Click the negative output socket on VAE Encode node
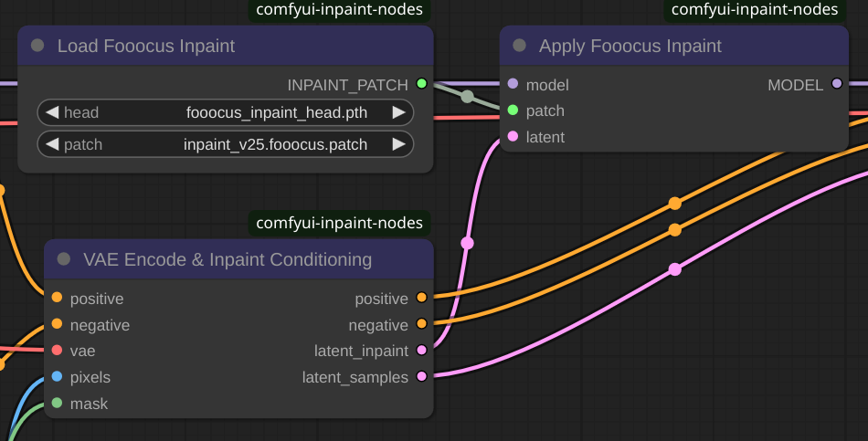 click(x=422, y=324)
